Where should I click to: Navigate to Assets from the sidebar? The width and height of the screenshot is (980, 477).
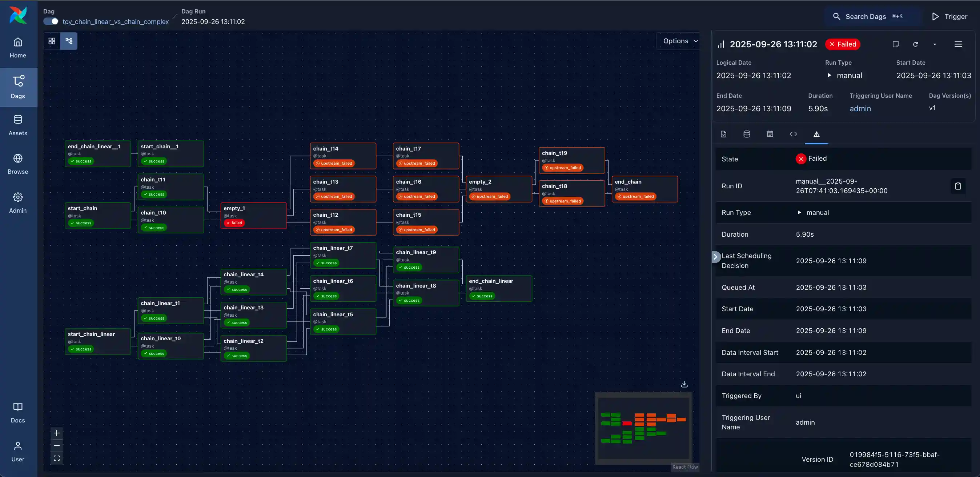(x=18, y=125)
